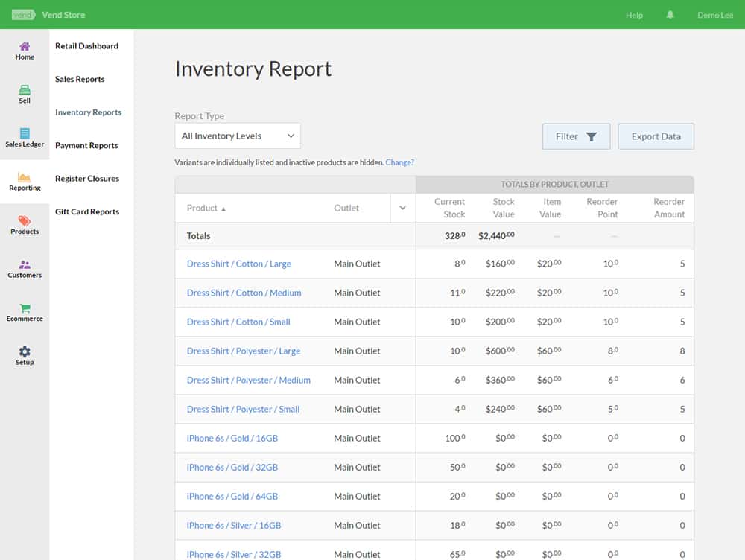
Task: Open the Setup gear icon
Action: pyautogui.click(x=25, y=356)
